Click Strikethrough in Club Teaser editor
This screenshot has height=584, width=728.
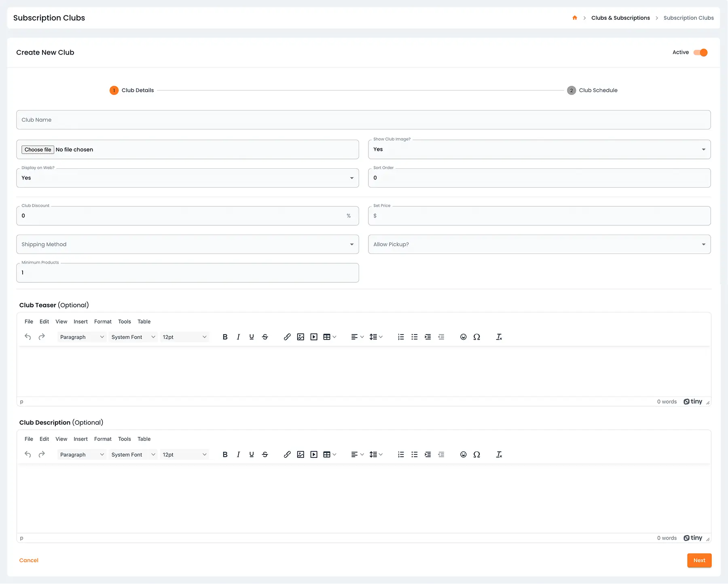[x=265, y=337]
